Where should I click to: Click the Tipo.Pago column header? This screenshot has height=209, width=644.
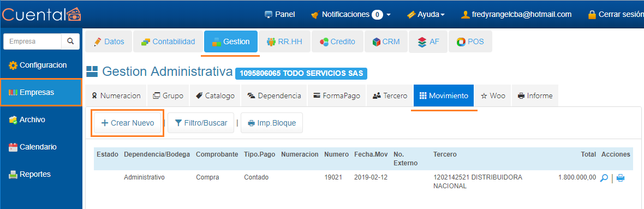[260, 154]
